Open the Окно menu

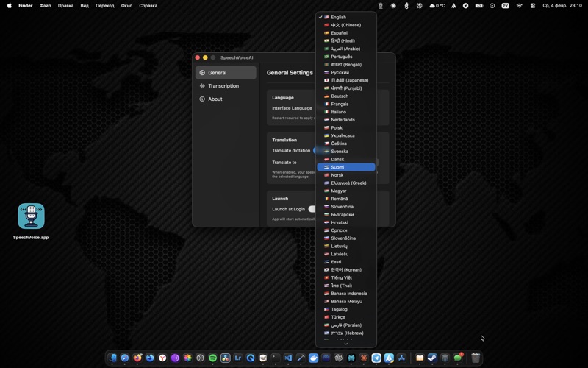126,6
